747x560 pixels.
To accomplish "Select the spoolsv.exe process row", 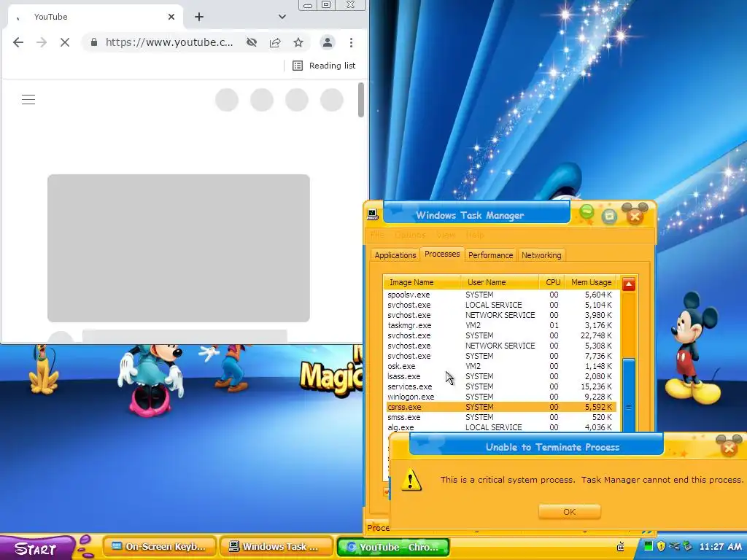I will pos(501,295).
